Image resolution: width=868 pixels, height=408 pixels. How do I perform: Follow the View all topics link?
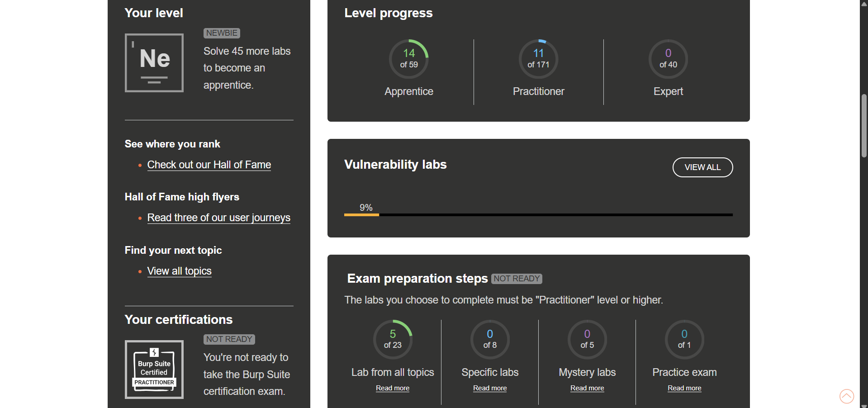point(179,271)
